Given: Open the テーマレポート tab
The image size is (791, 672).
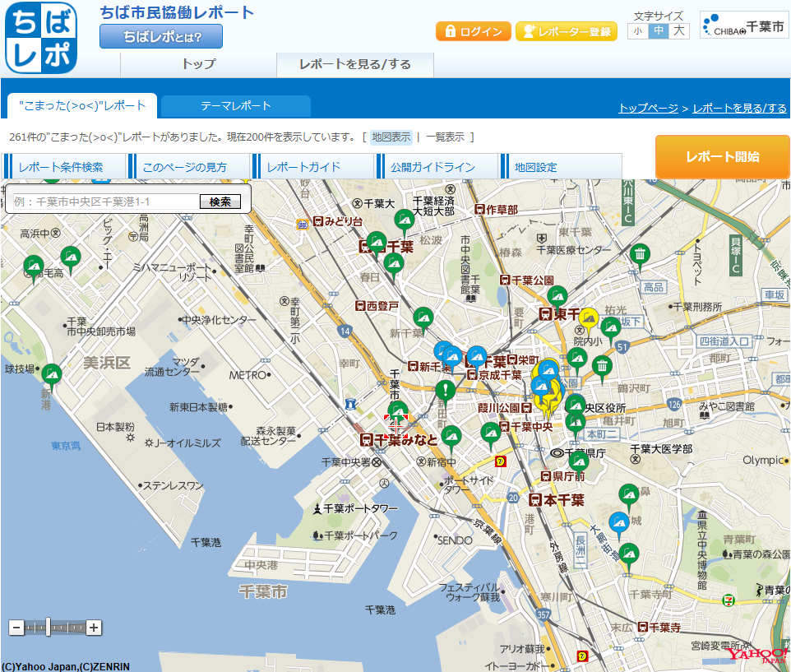Looking at the screenshot, I should coord(236,106).
